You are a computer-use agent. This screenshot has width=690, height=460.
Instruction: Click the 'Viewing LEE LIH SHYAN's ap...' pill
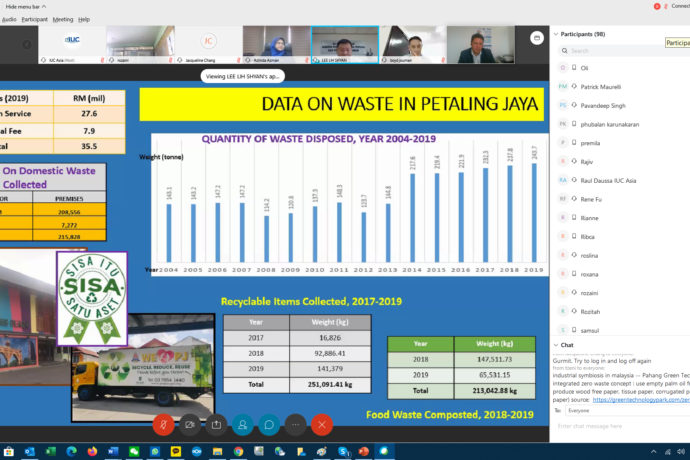pyautogui.click(x=242, y=76)
